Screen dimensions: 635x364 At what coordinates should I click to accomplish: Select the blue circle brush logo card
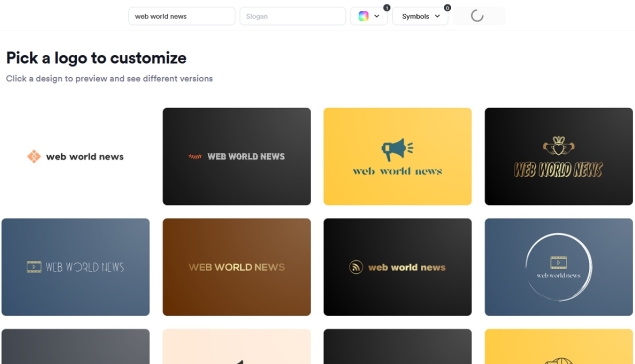(558, 267)
